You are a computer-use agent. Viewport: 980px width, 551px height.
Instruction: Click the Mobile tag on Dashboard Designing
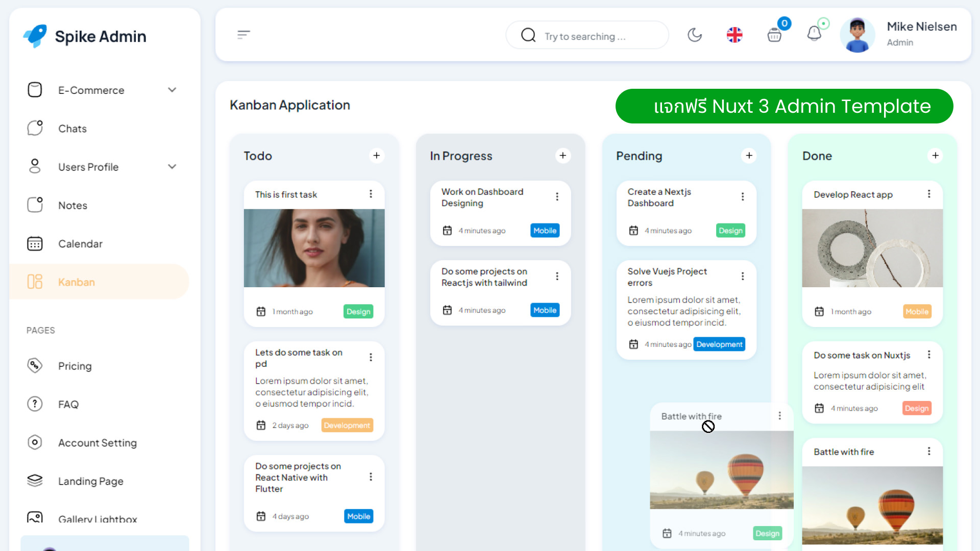click(545, 231)
